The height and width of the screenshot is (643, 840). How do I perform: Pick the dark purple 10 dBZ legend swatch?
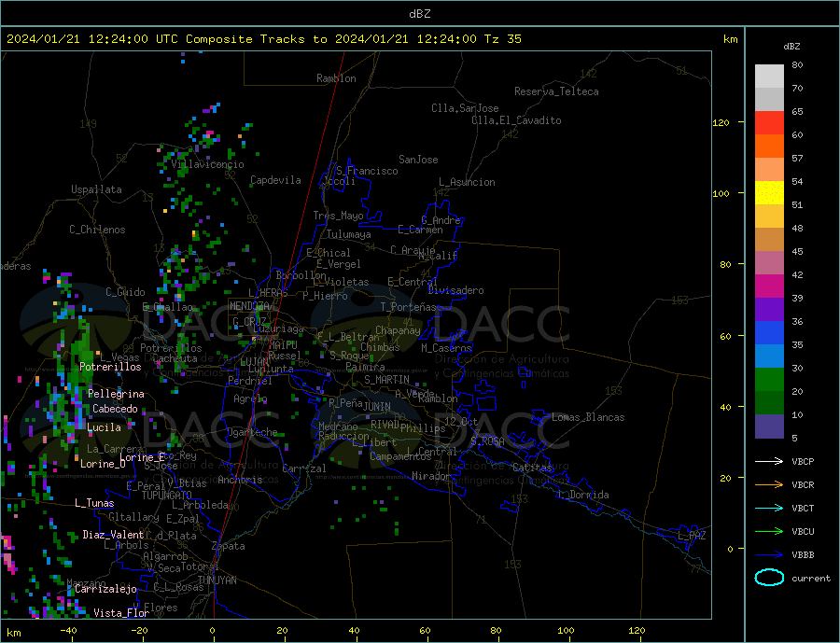769,426
